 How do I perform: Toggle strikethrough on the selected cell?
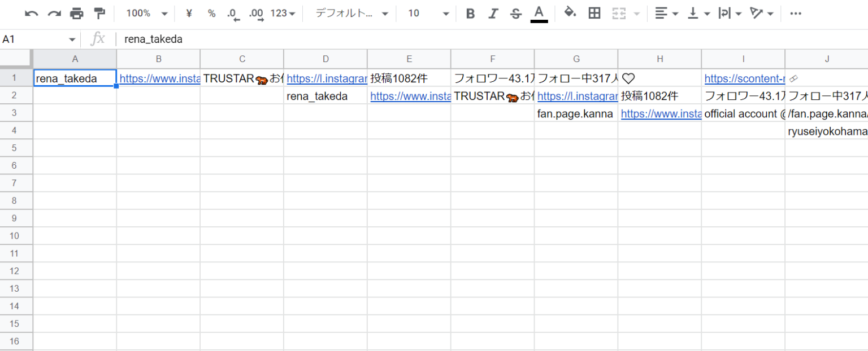pyautogui.click(x=515, y=12)
